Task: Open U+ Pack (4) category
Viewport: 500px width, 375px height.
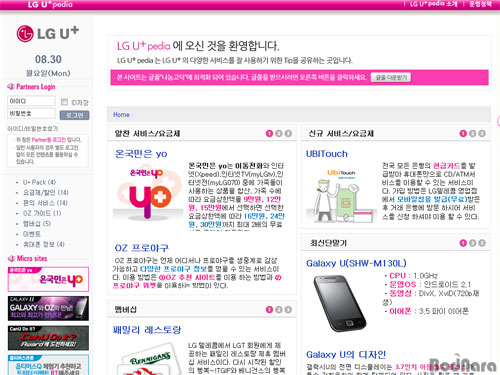Action: point(39,182)
